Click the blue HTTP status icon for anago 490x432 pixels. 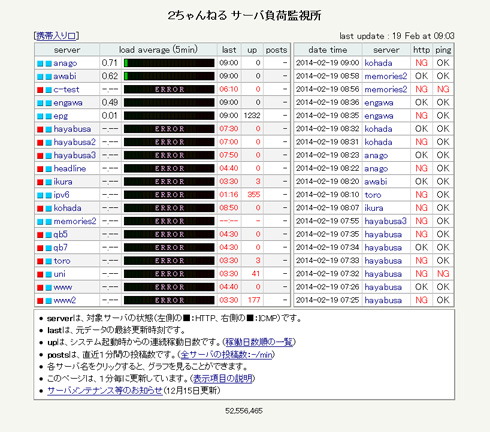tap(40, 63)
